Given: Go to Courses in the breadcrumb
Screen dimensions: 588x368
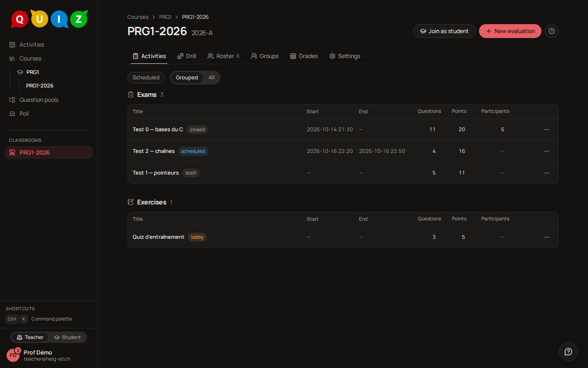Looking at the screenshot, I should click(138, 17).
